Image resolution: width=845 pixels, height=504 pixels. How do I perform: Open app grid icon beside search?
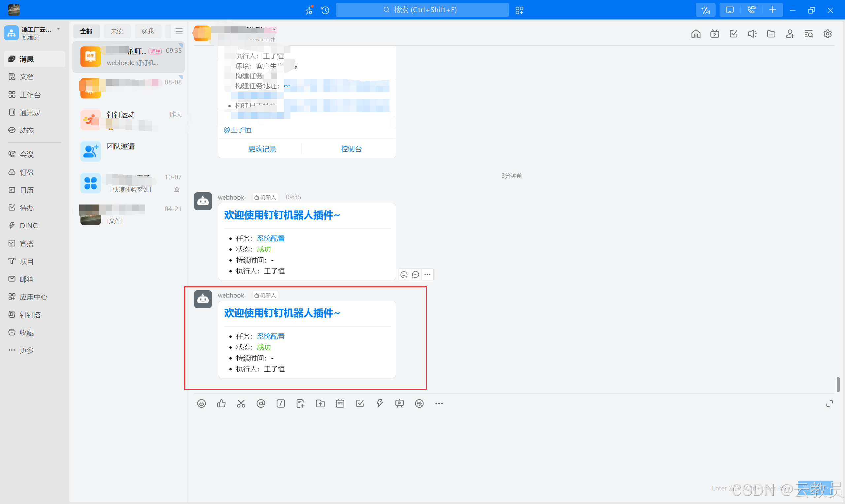[x=519, y=10]
